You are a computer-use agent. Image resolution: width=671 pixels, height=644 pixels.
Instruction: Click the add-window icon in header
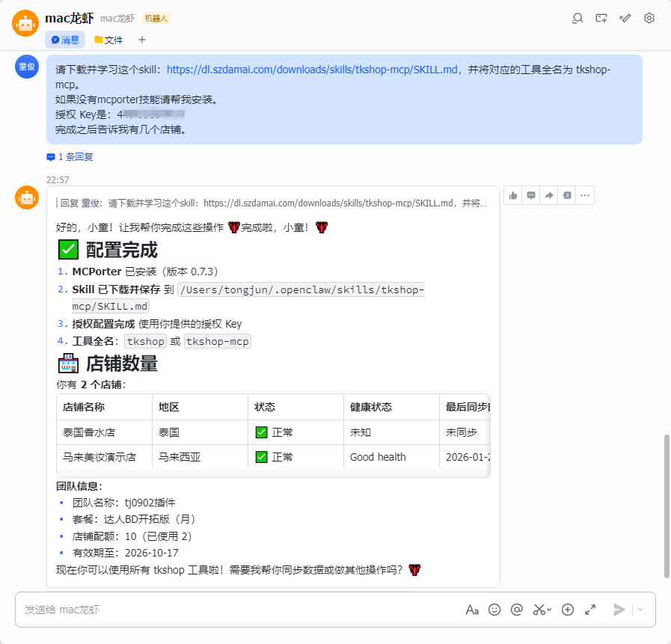[x=601, y=19]
